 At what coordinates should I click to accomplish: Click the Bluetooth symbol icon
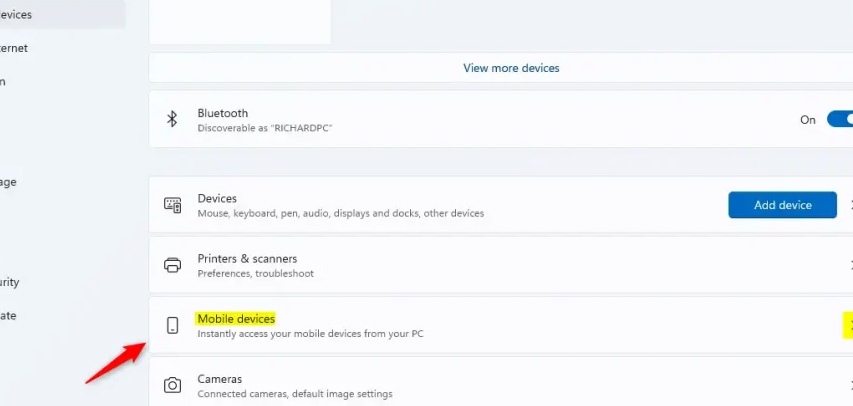172,119
